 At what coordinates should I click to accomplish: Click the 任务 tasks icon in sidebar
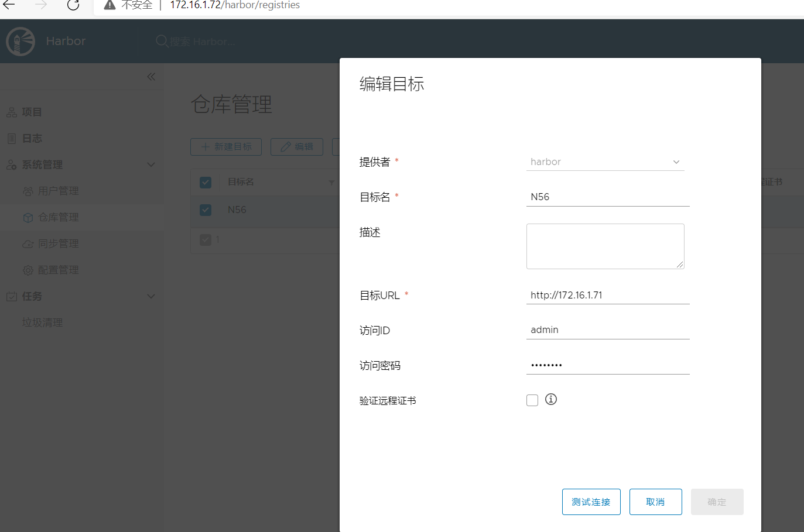12,297
